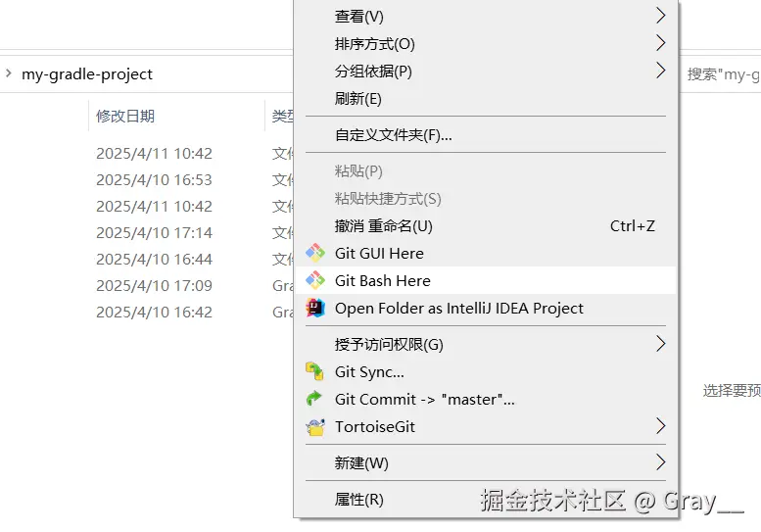The width and height of the screenshot is (761, 532).
Task: Click the TortoiseGit turtle icon
Action: pyautogui.click(x=315, y=426)
